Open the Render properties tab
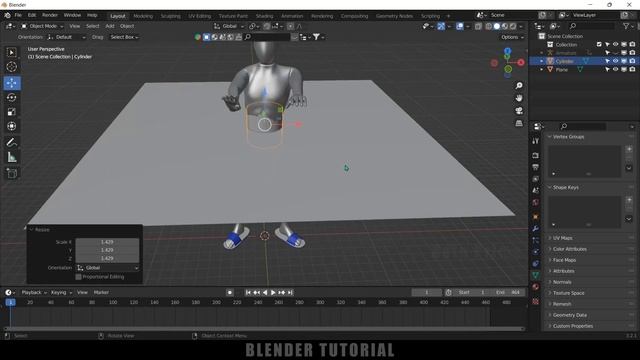 [536, 156]
